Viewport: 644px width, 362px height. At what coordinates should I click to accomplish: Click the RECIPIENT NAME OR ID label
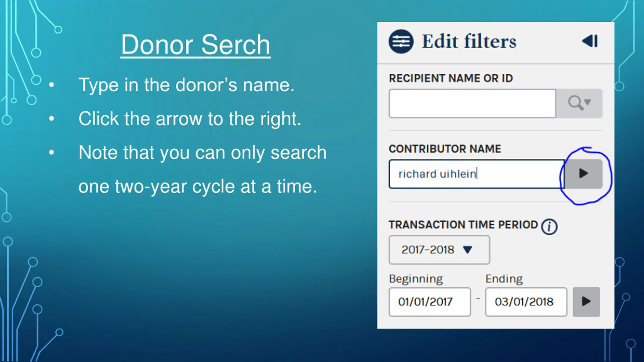[x=451, y=78]
